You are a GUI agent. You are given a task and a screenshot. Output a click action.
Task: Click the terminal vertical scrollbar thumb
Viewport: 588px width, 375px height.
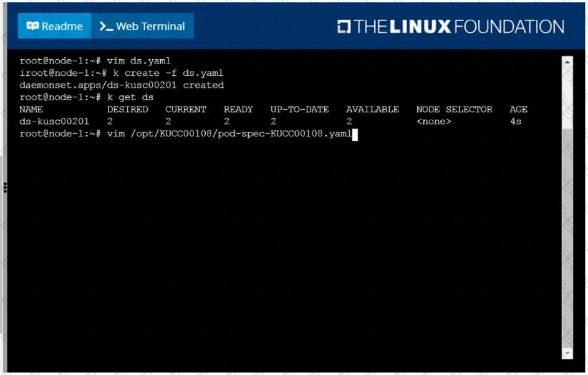[567, 238]
